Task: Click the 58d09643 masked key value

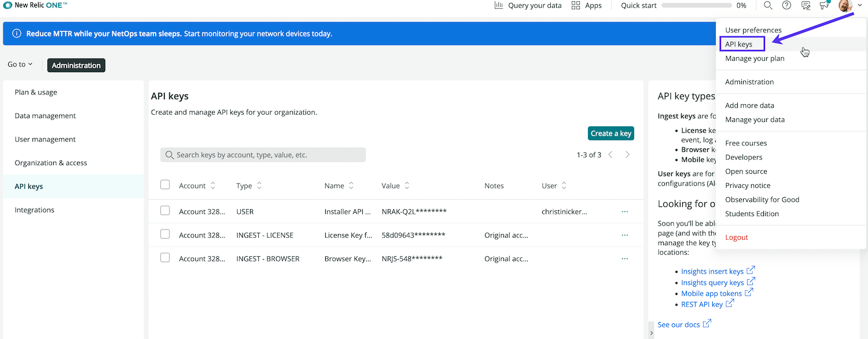Action: (x=413, y=235)
